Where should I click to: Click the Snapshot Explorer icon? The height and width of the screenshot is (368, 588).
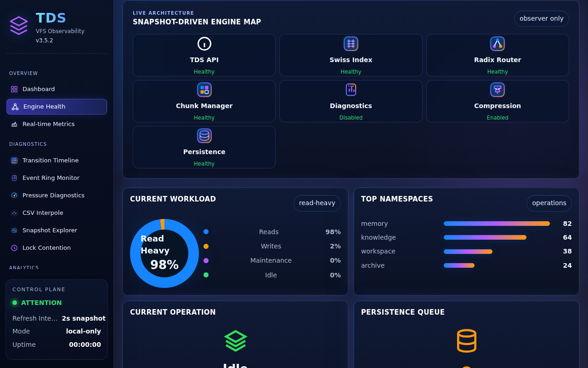[x=14, y=230]
